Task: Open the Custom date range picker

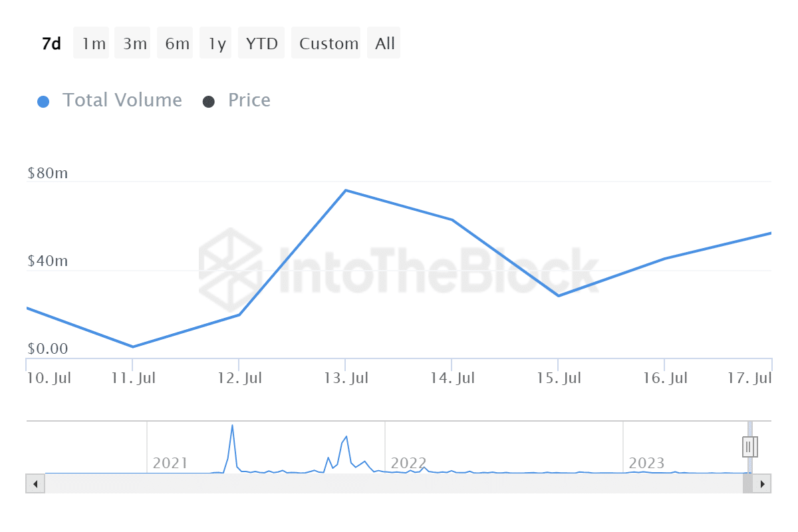Action: coord(329,44)
